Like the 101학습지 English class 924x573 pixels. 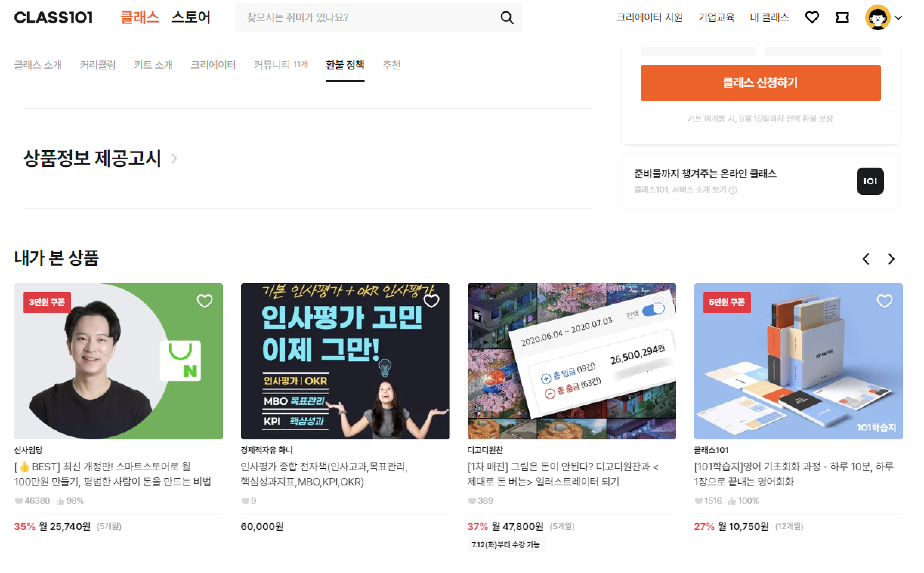(x=884, y=301)
